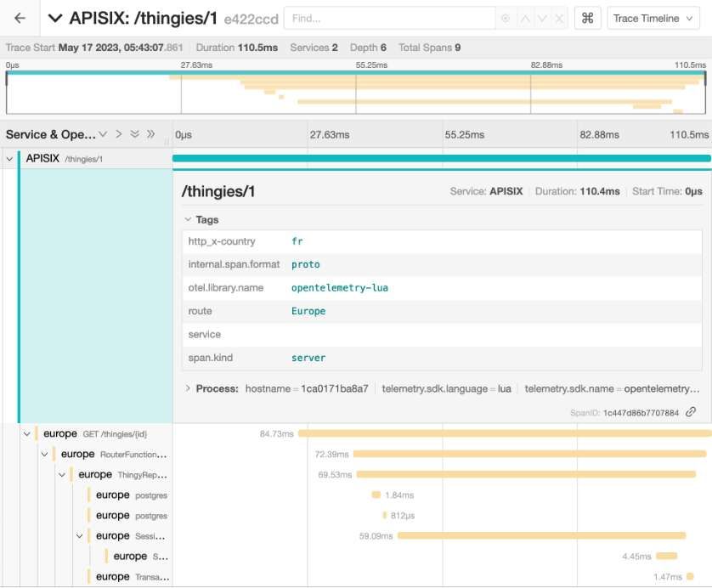Go back using the left arrow
Screen dimensions: 712x588
[x=20, y=18]
